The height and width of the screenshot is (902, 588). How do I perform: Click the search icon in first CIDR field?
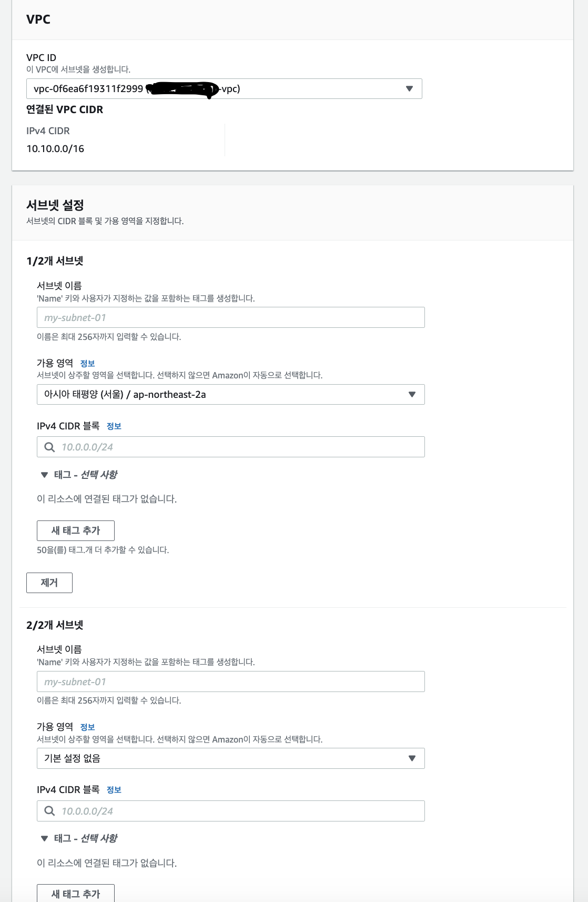pyautogui.click(x=49, y=447)
